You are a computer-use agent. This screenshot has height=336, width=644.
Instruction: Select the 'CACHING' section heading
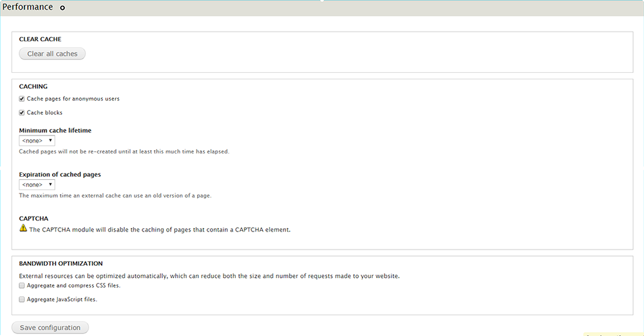click(x=33, y=86)
